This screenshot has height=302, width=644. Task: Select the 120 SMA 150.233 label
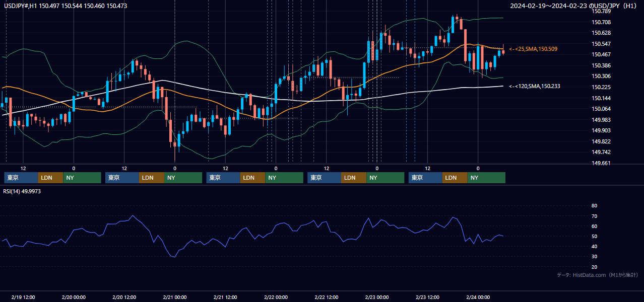535,86
